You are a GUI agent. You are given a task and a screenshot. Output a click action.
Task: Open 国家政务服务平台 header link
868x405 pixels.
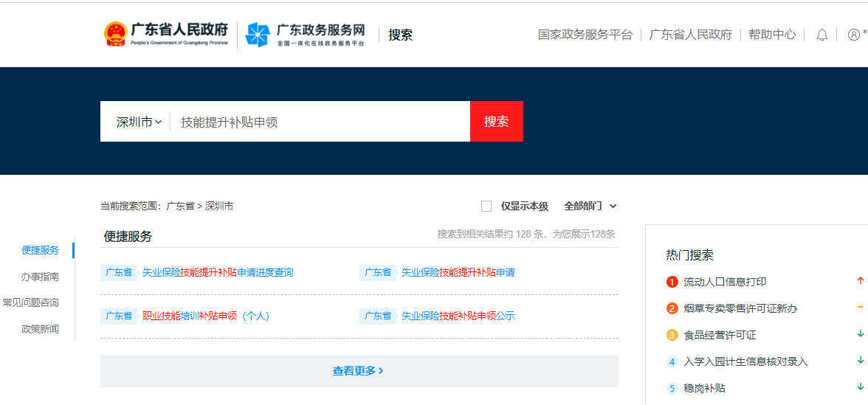pos(585,35)
